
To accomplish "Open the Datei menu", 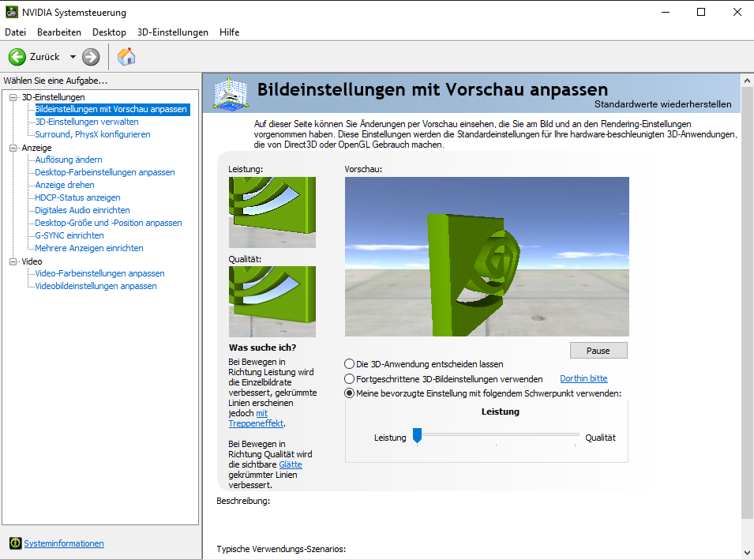I will pos(15,32).
